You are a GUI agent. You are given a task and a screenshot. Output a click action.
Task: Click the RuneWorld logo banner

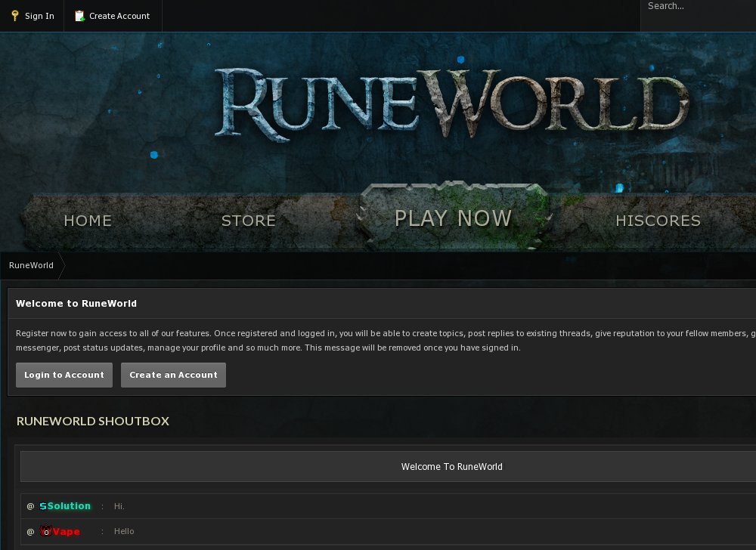[454, 98]
